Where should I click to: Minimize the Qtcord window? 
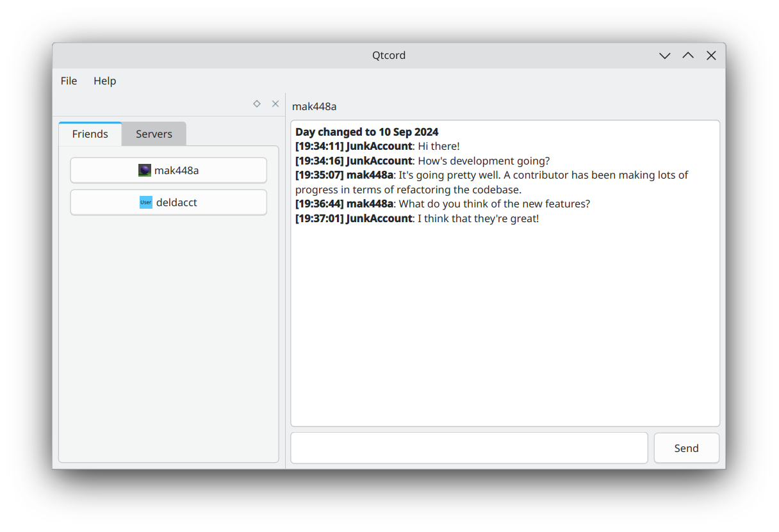[x=665, y=56]
